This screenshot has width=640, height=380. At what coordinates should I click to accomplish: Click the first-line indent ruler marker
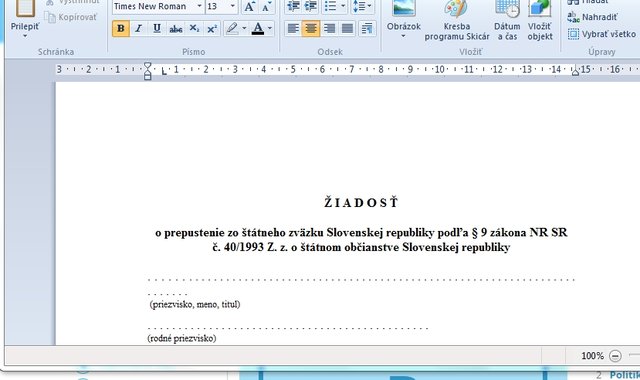pyautogui.click(x=147, y=66)
